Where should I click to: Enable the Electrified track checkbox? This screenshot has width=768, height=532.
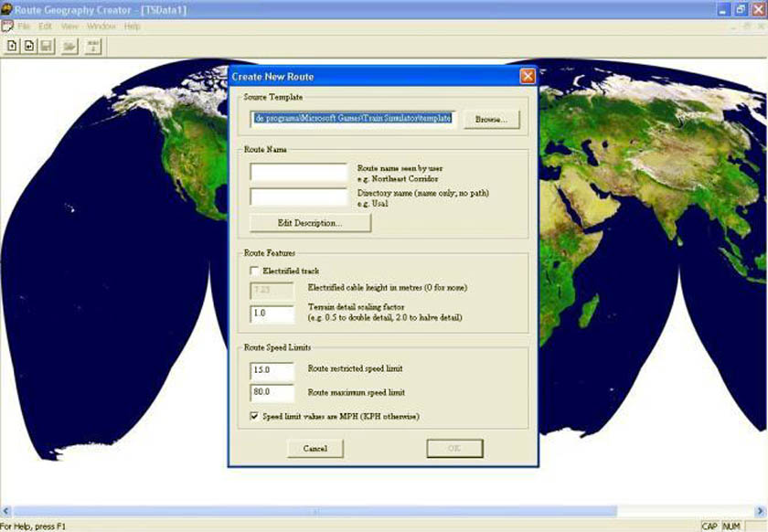(255, 271)
